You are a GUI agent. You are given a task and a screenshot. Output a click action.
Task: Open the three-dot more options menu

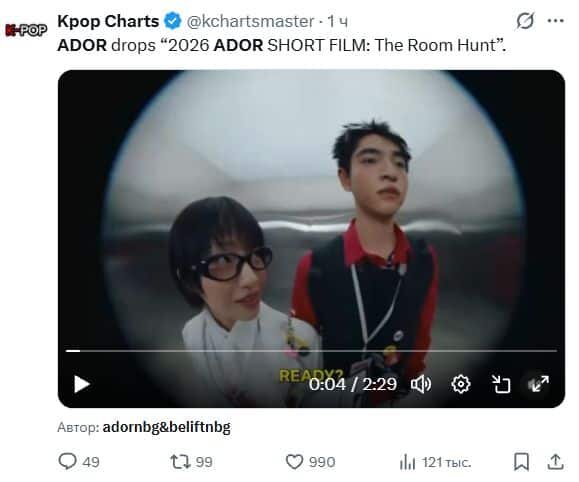pos(555,21)
